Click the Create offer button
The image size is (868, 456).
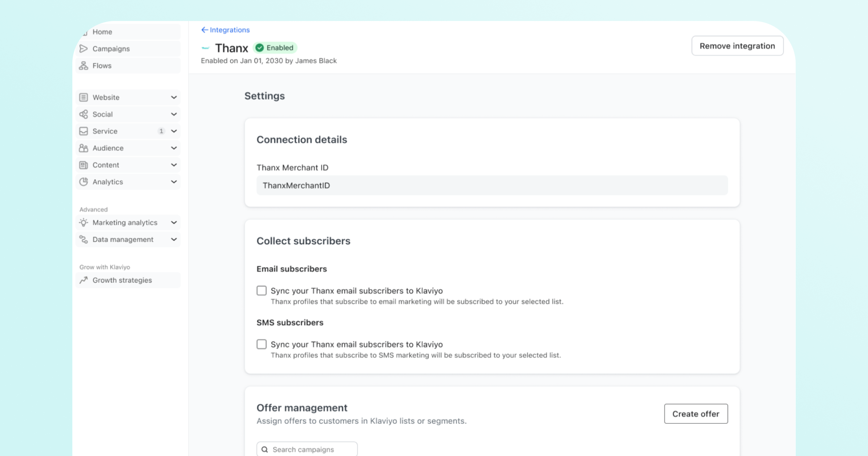pyautogui.click(x=695, y=414)
